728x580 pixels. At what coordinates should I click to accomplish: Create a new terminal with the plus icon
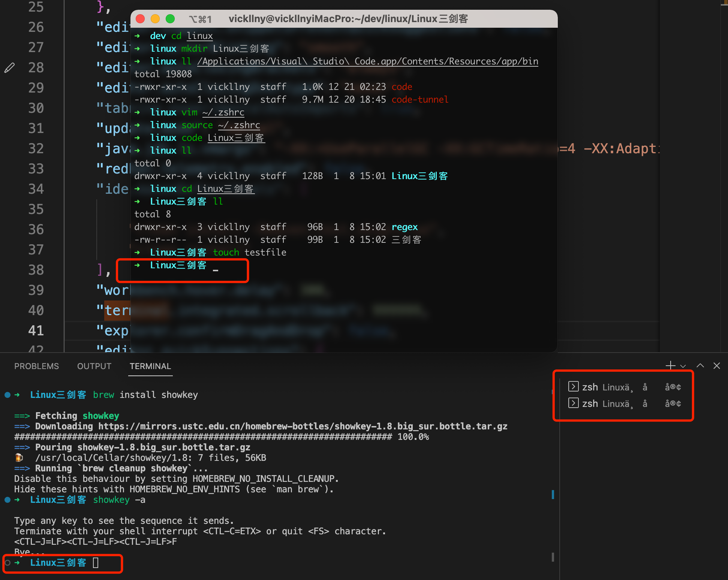670,365
